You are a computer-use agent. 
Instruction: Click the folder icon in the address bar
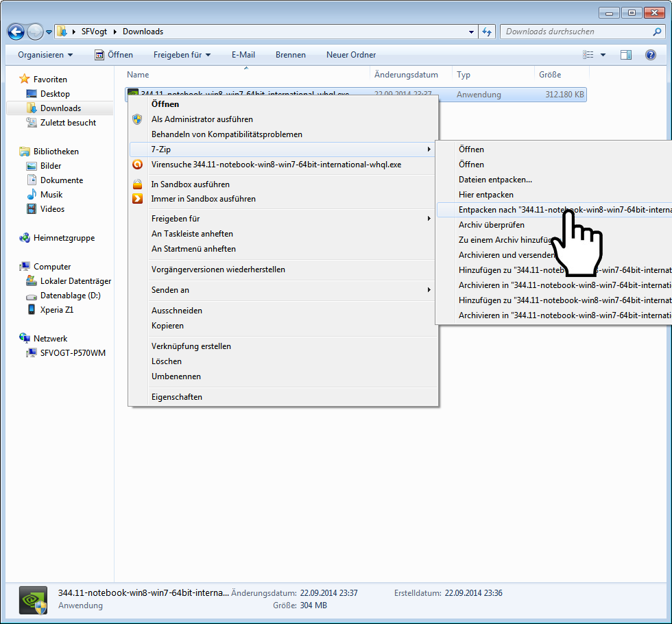62,32
